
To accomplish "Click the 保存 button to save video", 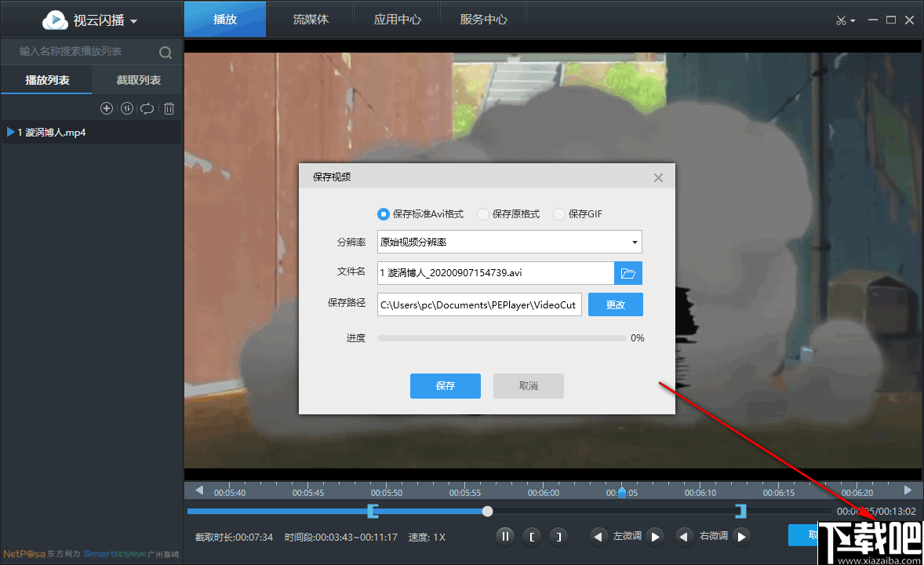I will pyautogui.click(x=445, y=385).
